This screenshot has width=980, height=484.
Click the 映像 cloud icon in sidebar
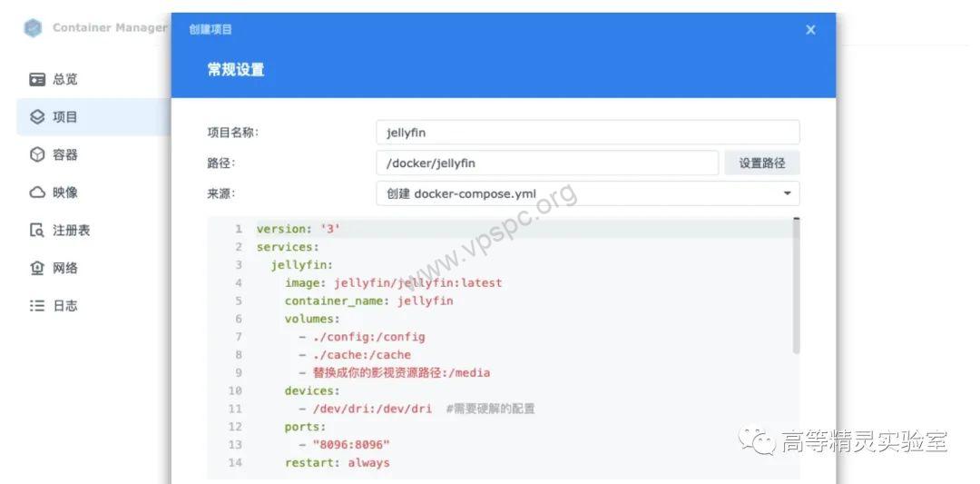(37, 192)
